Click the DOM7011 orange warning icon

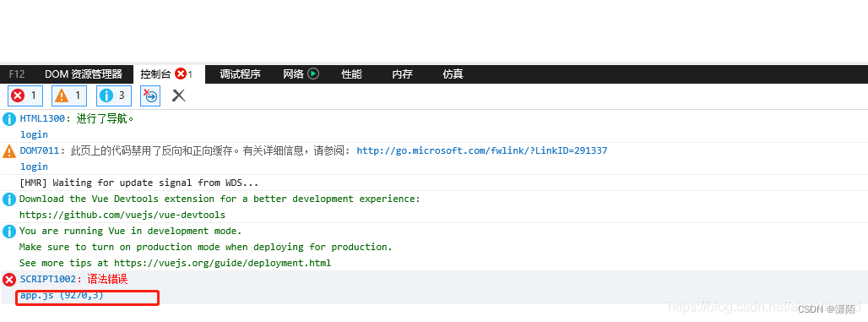pos(9,150)
